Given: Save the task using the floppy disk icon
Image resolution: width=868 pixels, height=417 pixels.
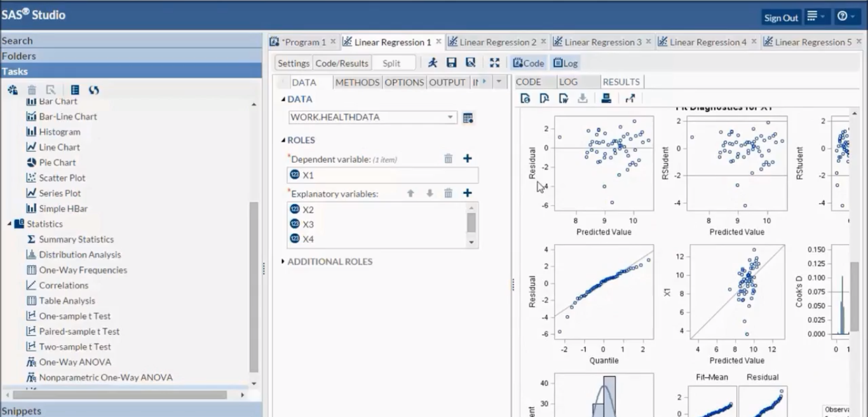Looking at the screenshot, I should pyautogui.click(x=451, y=62).
